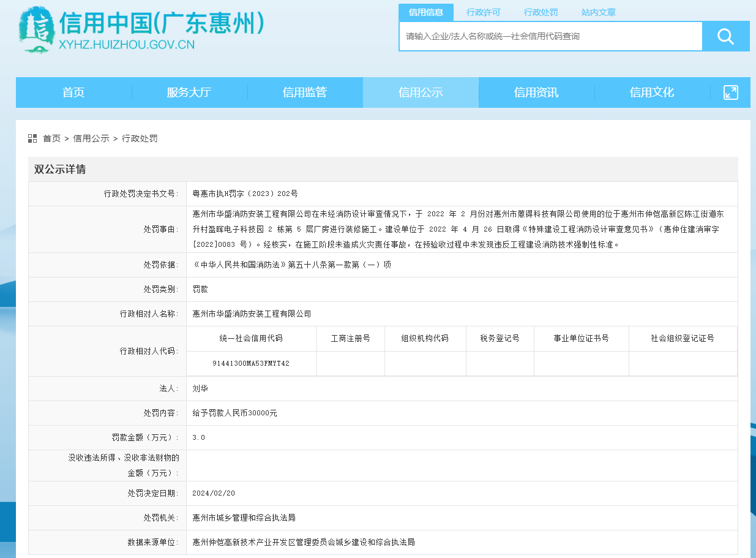
Task: Click decision date 2024/02/20
Action: pyautogui.click(x=214, y=493)
